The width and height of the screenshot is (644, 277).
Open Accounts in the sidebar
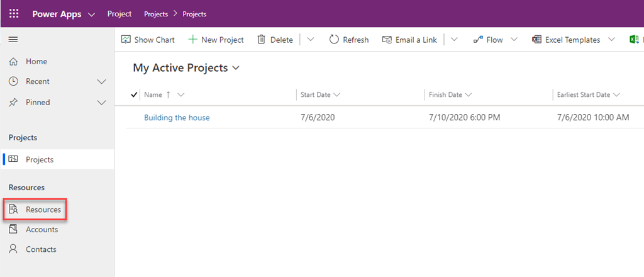(x=42, y=230)
